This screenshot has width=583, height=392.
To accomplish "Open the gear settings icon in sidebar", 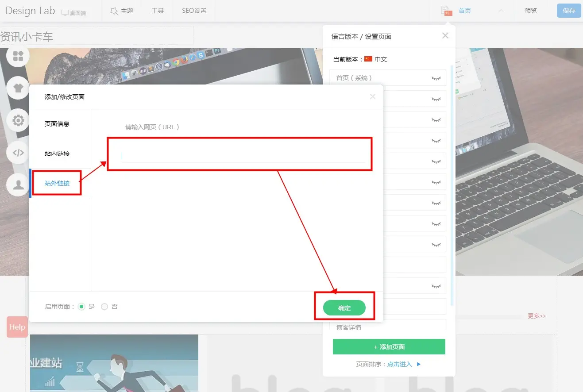I will point(18,120).
